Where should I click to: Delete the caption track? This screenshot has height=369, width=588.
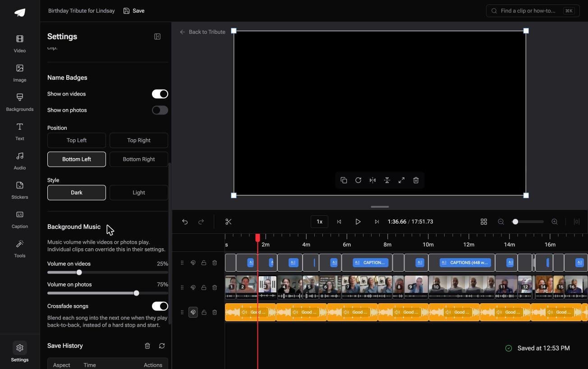point(215,263)
